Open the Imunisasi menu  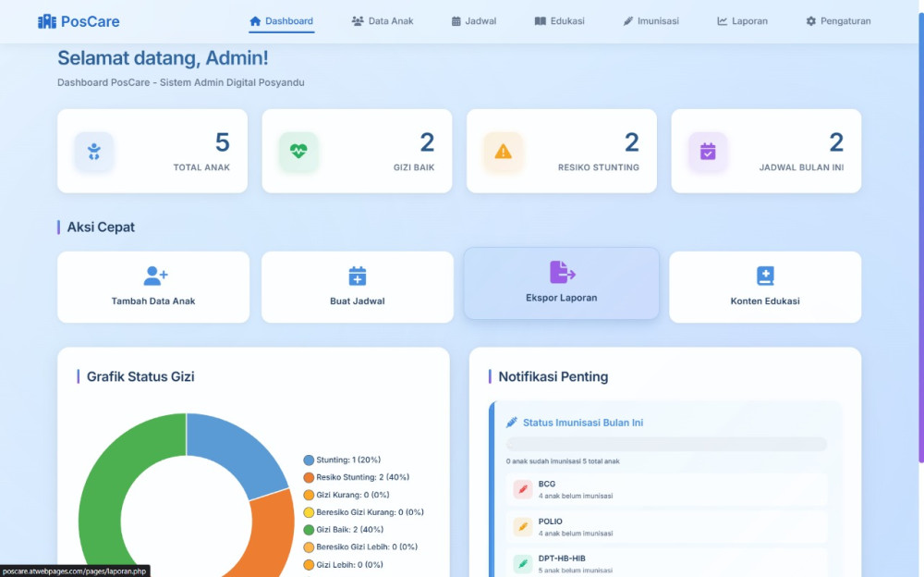650,21
